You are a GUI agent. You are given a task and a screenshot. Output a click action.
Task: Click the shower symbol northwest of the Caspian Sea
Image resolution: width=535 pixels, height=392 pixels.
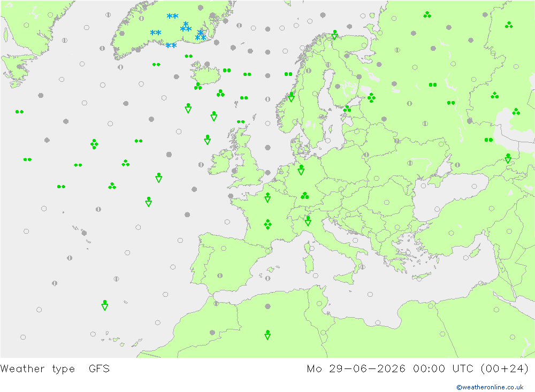pyautogui.click(x=508, y=158)
